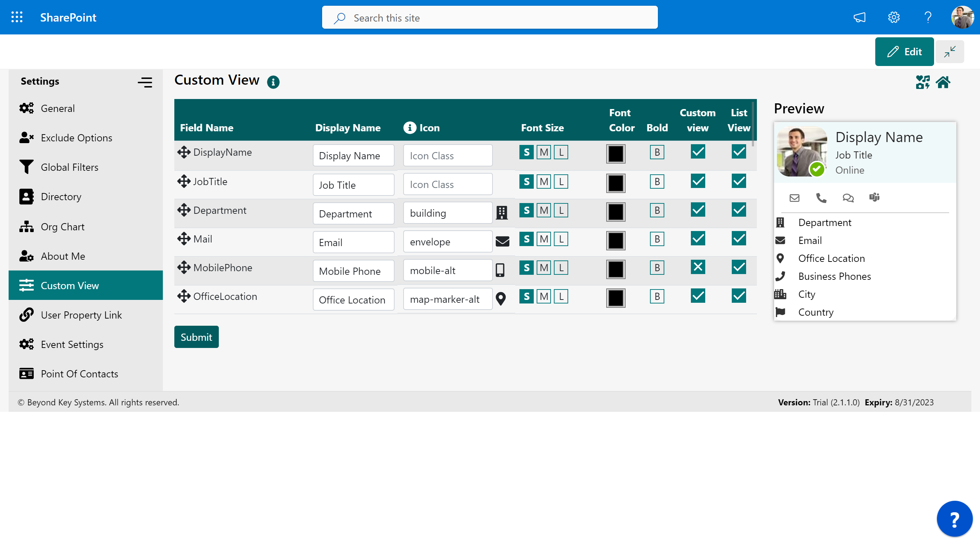Viewport: 980px width, 551px height.
Task: Click font color swatch for DisplayName
Action: 616,154
